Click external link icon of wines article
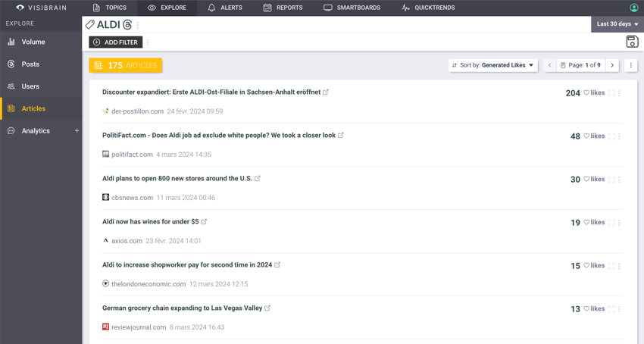The width and height of the screenshot is (644, 344). [204, 221]
